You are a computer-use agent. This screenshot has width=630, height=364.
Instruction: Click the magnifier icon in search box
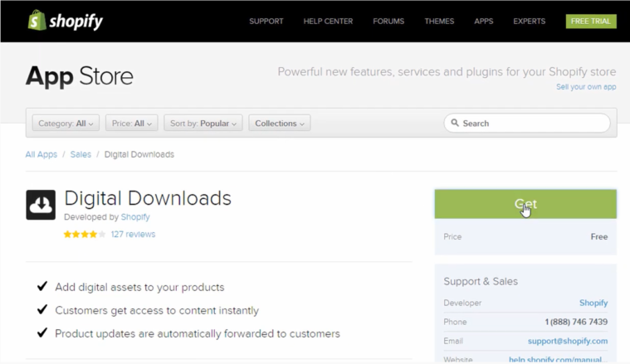(x=455, y=124)
